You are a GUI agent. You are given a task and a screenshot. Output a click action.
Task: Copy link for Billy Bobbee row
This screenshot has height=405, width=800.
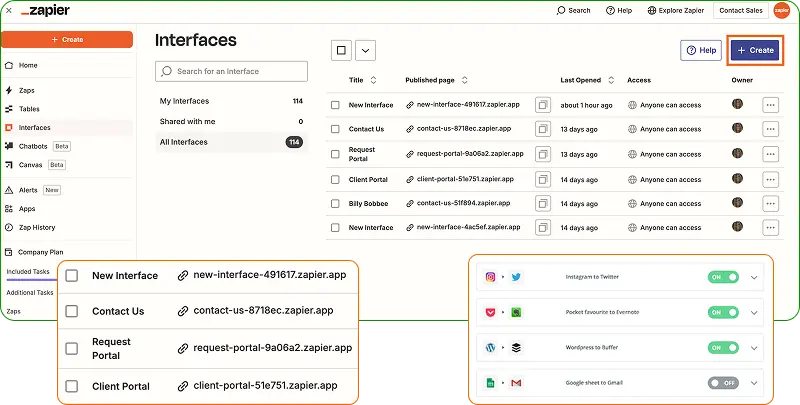point(543,204)
